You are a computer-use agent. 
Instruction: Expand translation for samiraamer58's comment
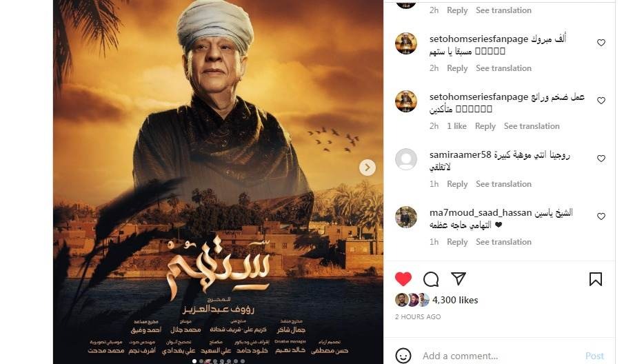click(503, 184)
